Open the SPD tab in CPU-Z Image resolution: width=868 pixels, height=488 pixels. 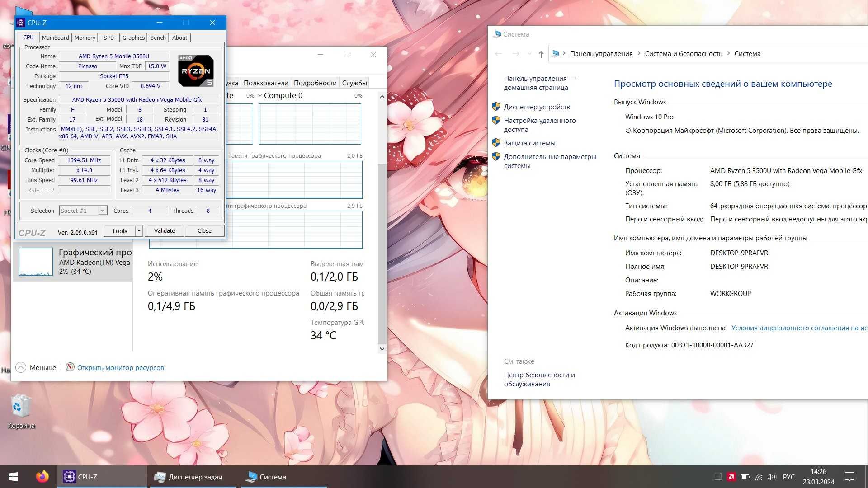point(108,38)
